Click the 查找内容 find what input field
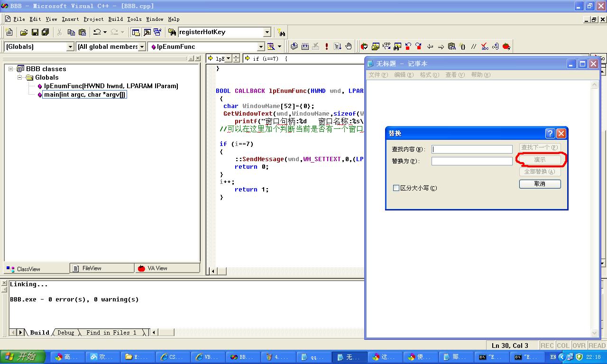Screen dimensions: 607x364 click(472, 149)
